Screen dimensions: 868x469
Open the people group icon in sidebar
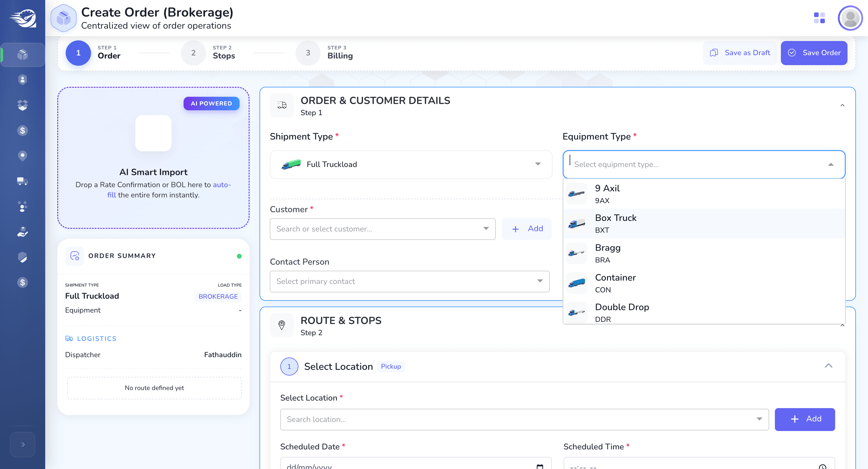22,206
